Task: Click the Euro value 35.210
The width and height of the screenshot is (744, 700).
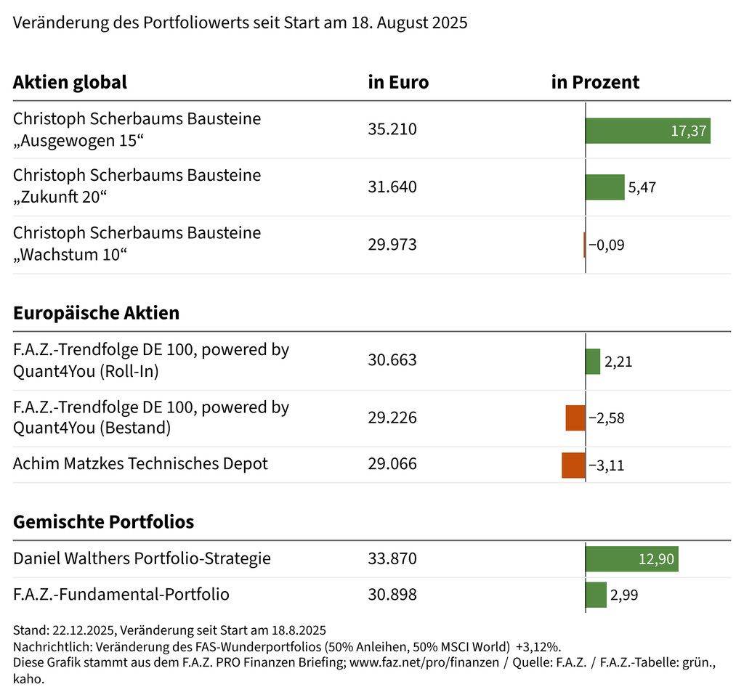Action: pos(392,129)
